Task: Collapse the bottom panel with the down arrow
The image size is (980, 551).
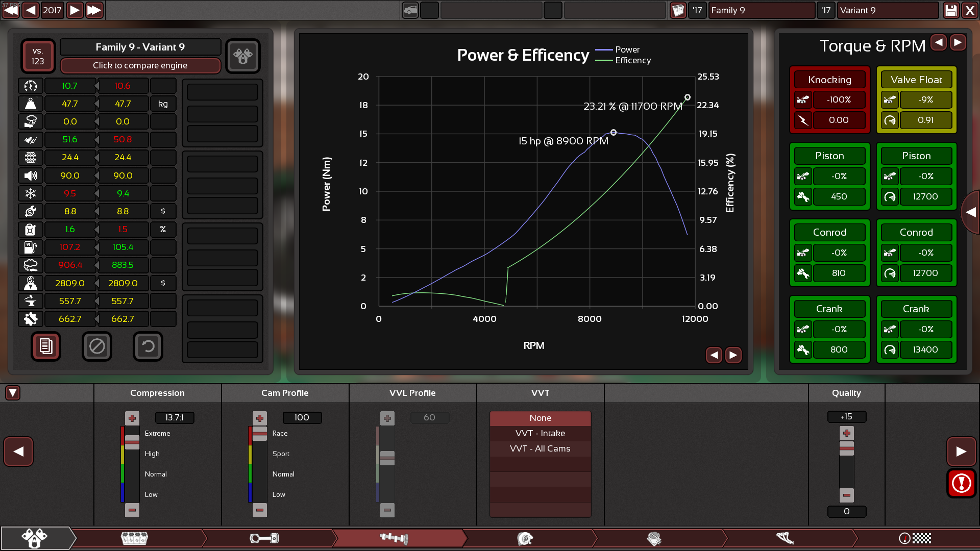Action: [x=13, y=393]
